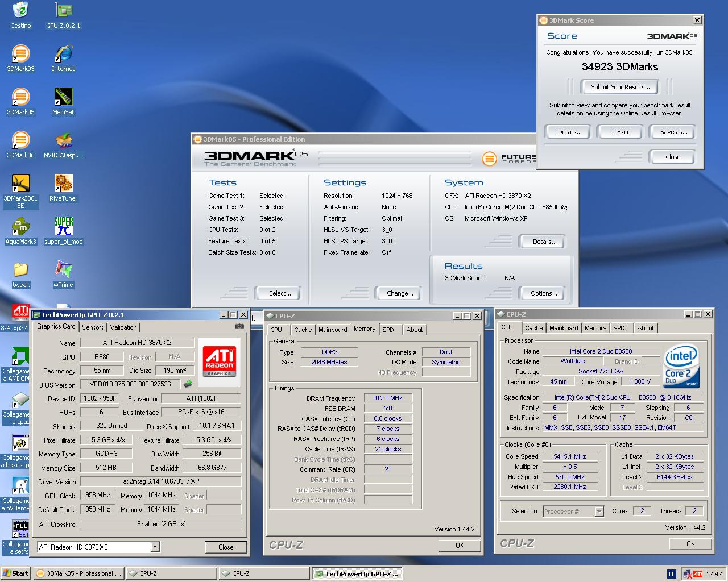Click the GPU Name field ATI Radeon HD 3870 X2
The width and height of the screenshot is (728, 582).
tap(137, 343)
